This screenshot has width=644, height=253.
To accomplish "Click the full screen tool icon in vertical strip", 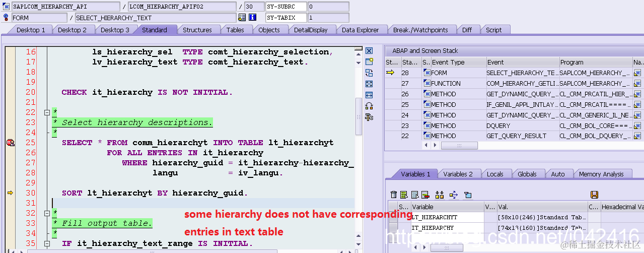I will (x=369, y=84).
